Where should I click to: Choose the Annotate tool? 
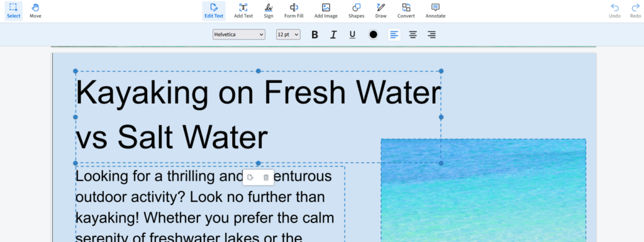[435, 11]
